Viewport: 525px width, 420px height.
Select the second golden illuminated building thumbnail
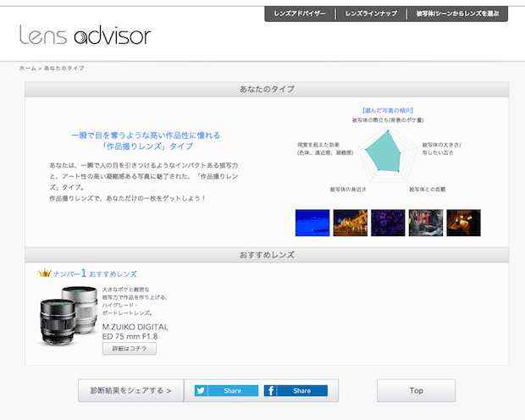(x=350, y=223)
